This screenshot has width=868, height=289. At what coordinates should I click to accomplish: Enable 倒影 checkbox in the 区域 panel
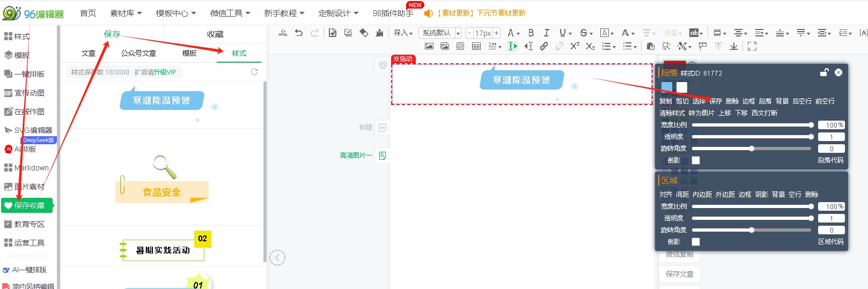pos(696,242)
